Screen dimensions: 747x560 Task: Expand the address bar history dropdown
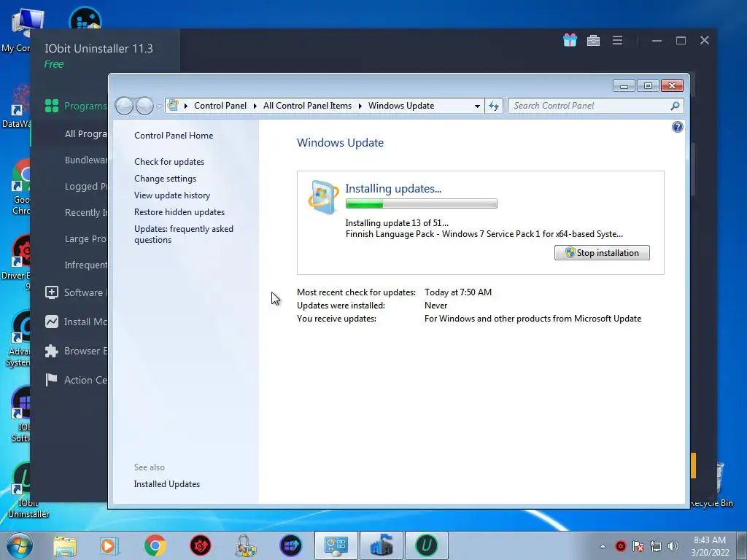click(477, 106)
